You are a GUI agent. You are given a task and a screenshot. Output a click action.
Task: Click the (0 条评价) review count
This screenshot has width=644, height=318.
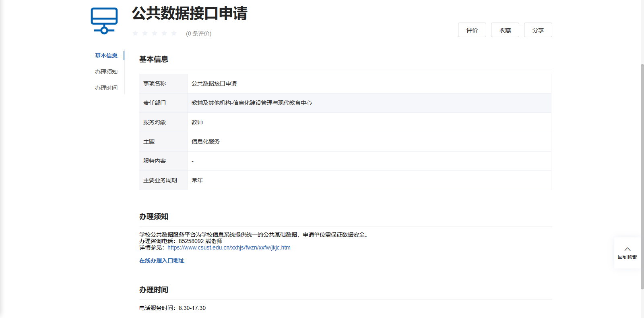point(198,33)
